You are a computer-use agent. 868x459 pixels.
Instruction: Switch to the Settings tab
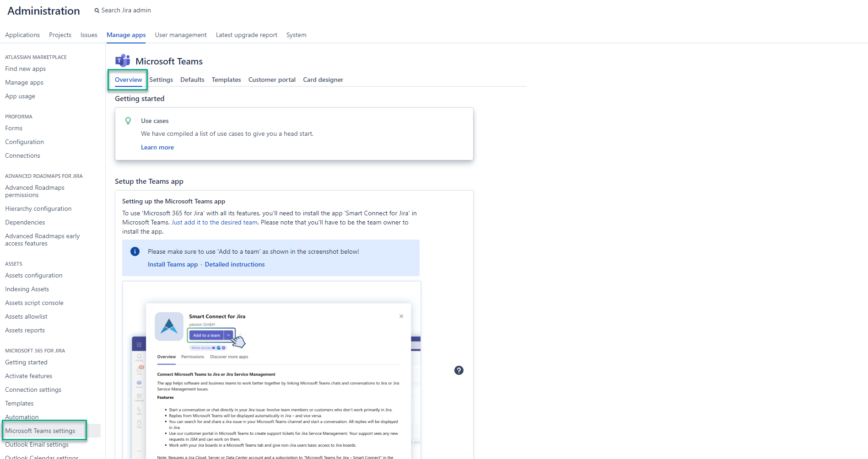[161, 80]
